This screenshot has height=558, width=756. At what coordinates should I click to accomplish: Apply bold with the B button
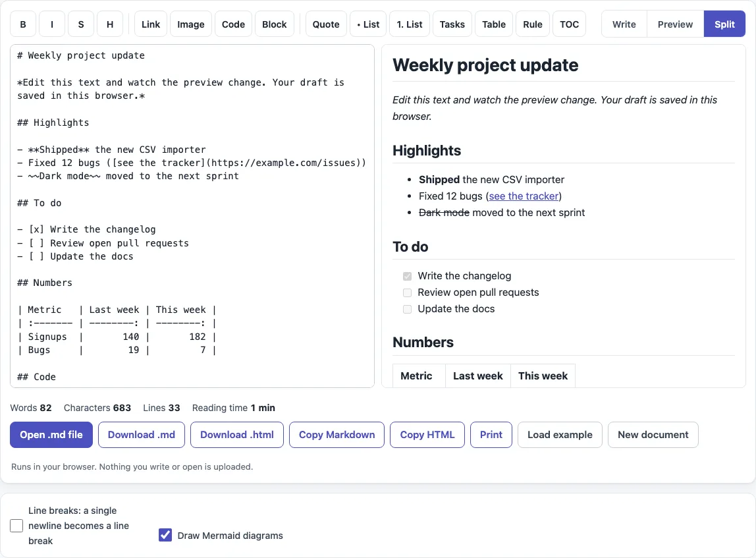tap(23, 24)
